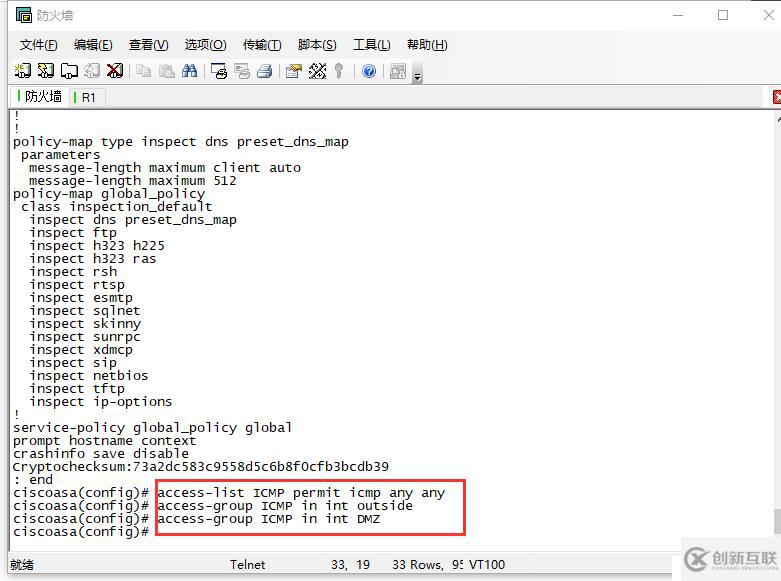Click Telnet in the status bar

[247, 565]
